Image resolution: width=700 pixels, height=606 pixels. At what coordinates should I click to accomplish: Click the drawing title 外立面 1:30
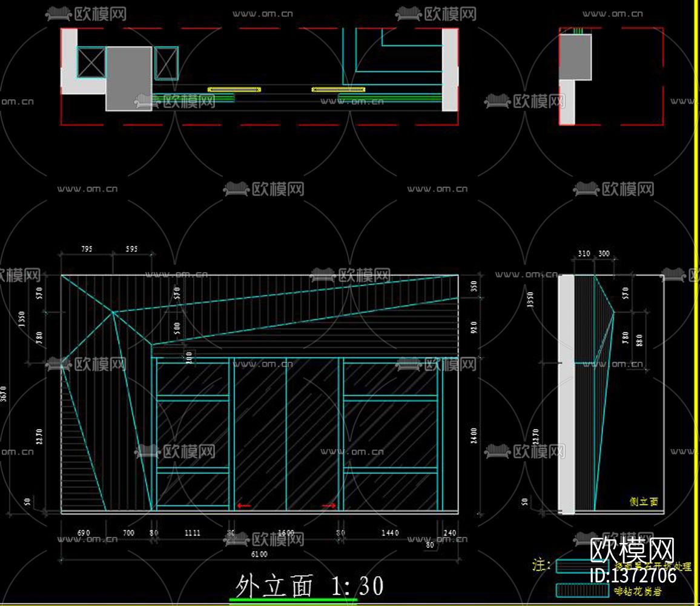pyautogui.click(x=309, y=586)
